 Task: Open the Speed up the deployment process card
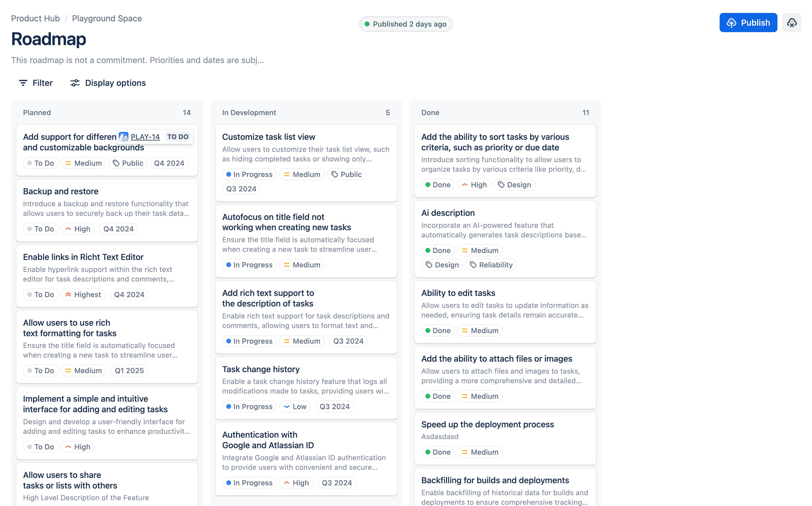coord(488,424)
